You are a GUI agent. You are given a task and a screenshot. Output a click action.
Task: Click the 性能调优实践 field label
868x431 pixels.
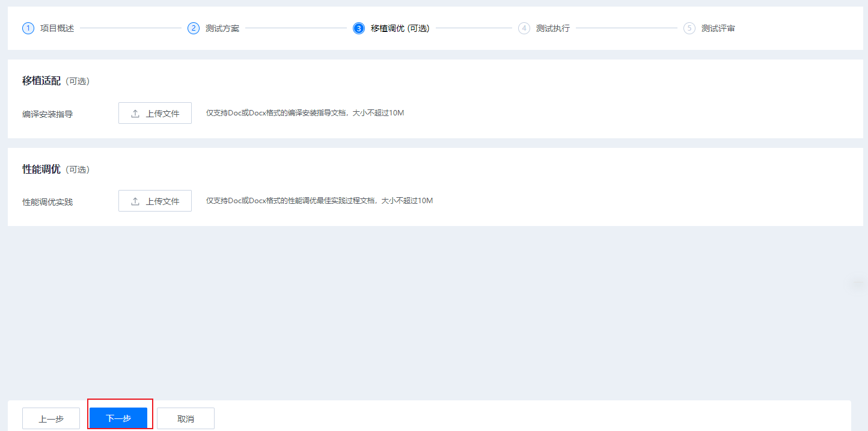click(x=47, y=202)
